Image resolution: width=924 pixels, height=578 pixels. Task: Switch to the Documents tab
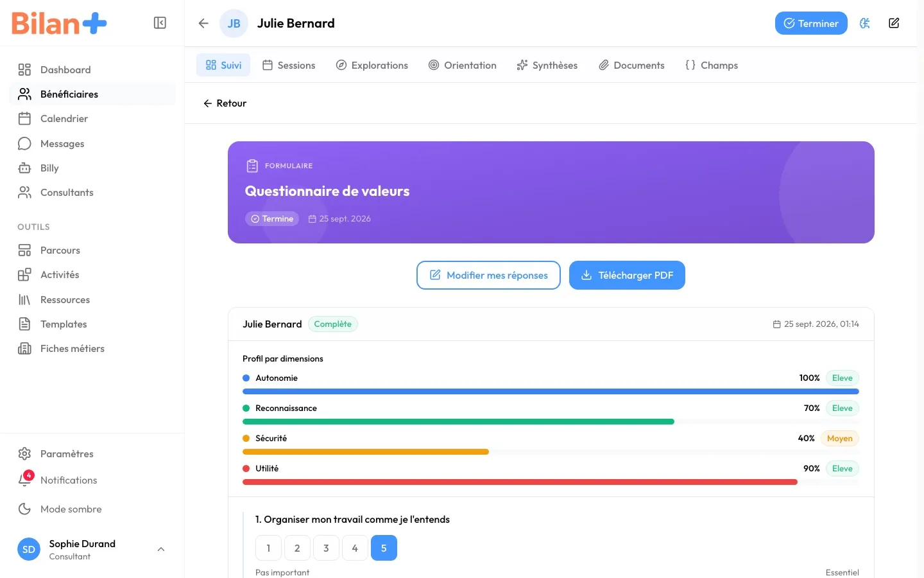632,65
